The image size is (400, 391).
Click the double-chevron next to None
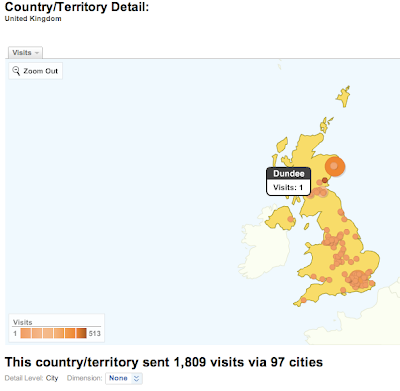(136, 378)
